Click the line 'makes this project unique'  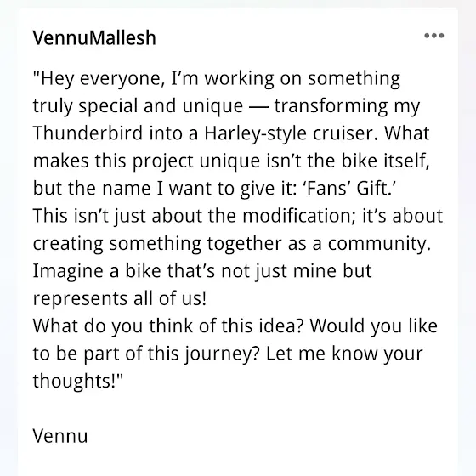point(231,161)
